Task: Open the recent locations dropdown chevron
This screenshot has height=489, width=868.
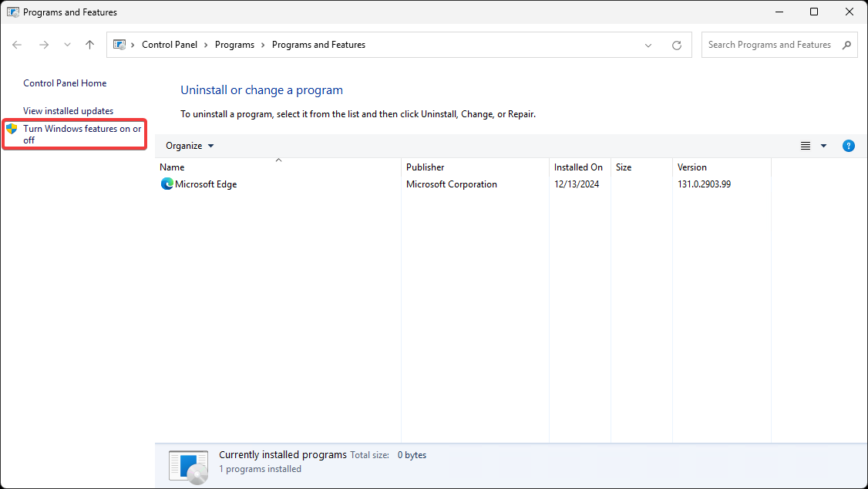Action: point(67,45)
